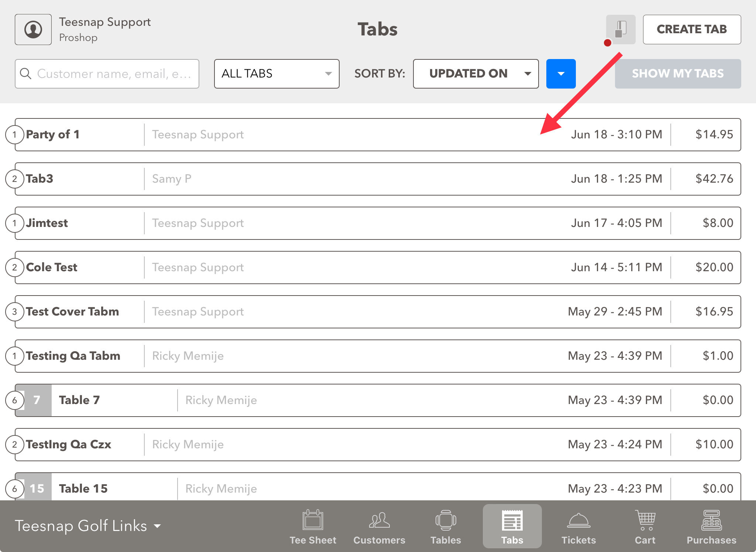Open Tickets from bottom navigation
The image size is (756, 552).
coord(578,527)
